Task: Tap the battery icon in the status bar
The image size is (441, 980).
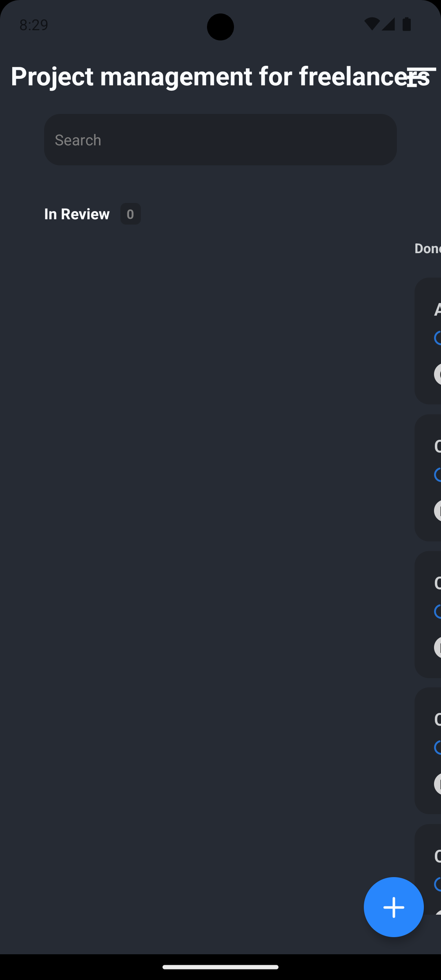Action: (407, 24)
